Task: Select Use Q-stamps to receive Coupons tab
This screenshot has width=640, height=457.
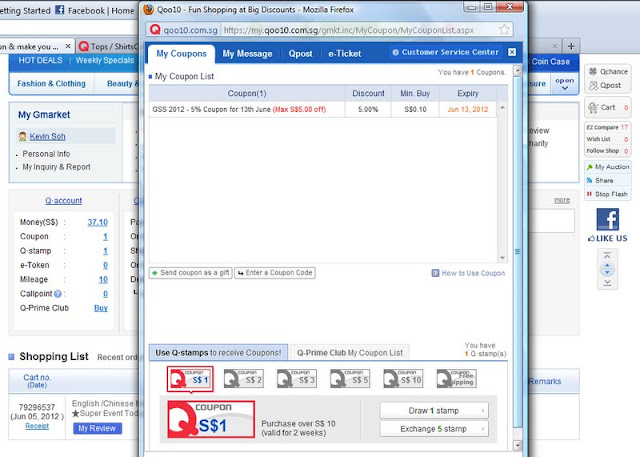Action: (218, 353)
